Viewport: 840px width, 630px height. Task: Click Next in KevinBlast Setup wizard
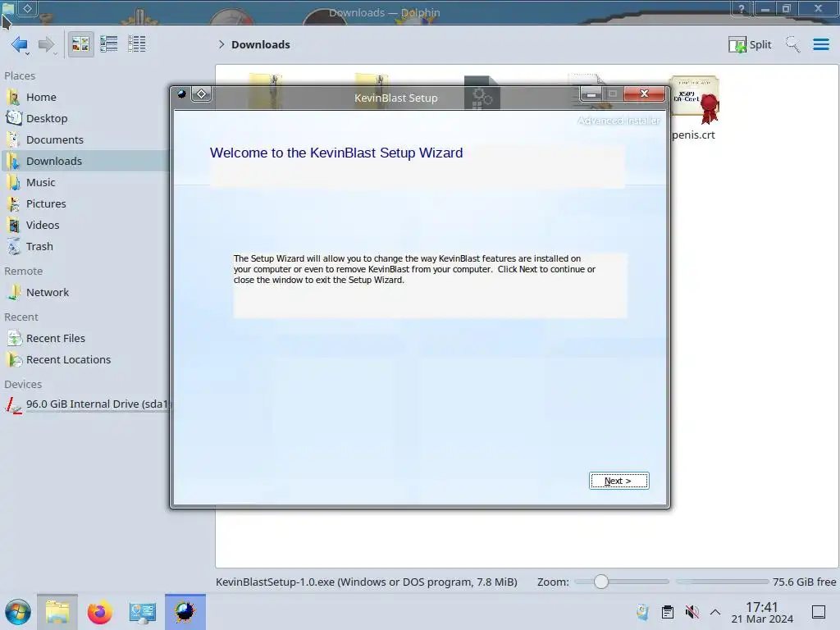click(619, 481)
